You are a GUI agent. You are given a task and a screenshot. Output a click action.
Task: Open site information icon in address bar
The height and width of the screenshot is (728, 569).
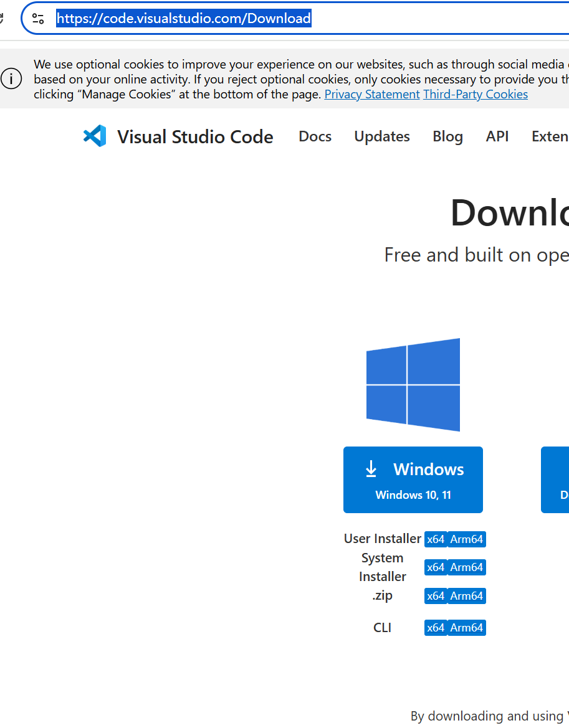click(x=38, y=19)
